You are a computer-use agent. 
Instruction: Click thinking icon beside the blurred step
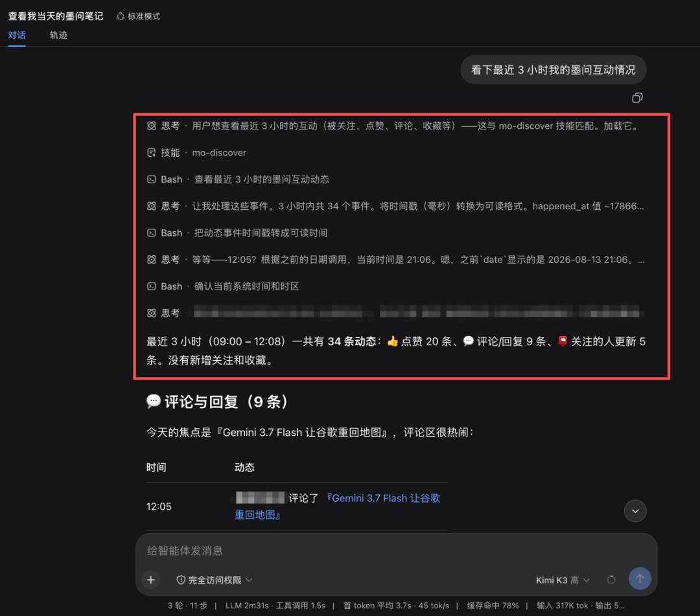pyautogui.click(x=151, y=313)
